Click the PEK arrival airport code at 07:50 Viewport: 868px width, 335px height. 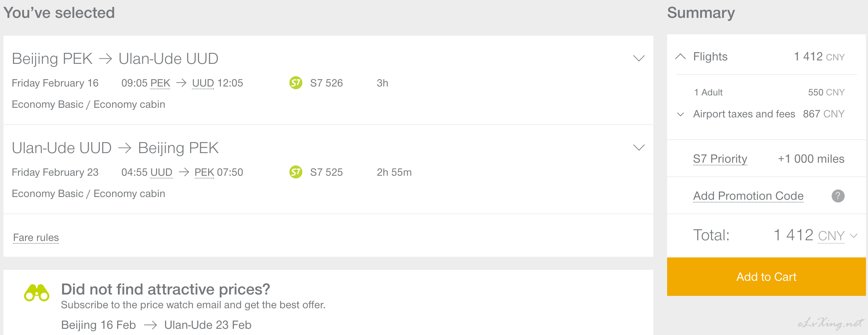(204, 172)
